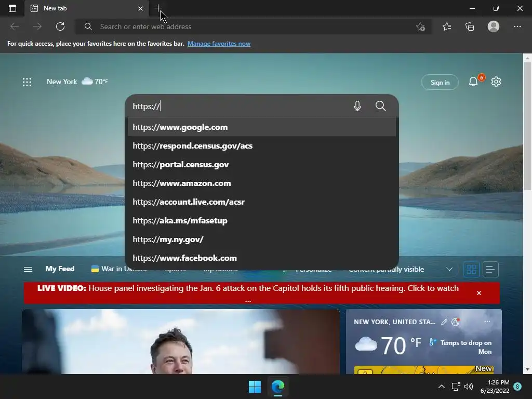Select the My Feed tab

(x=60, y=269)
